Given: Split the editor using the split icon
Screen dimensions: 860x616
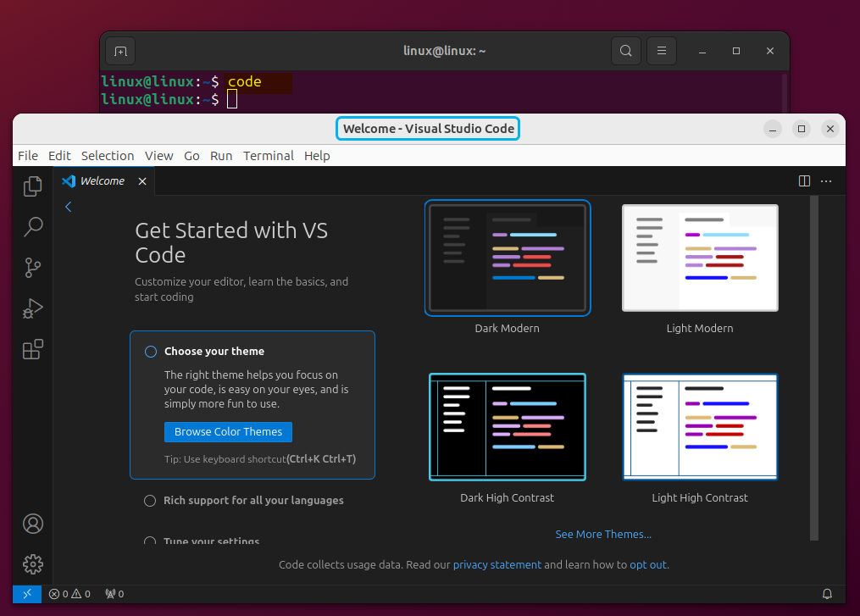Looking at the screenshot, I should click(803, 180).
